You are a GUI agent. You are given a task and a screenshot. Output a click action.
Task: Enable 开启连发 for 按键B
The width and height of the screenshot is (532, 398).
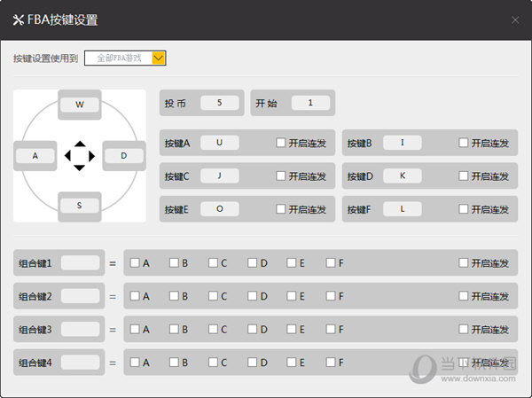[463, 143]
